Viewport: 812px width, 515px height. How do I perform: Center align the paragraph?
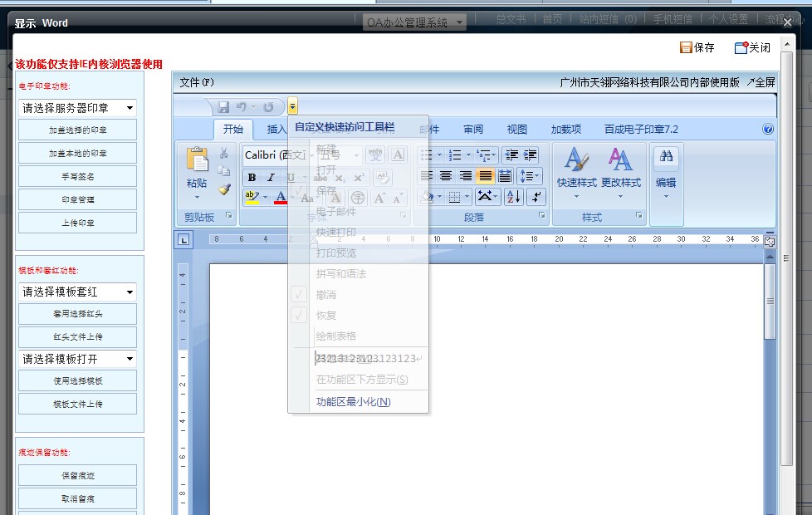click(x=446, y=176)
